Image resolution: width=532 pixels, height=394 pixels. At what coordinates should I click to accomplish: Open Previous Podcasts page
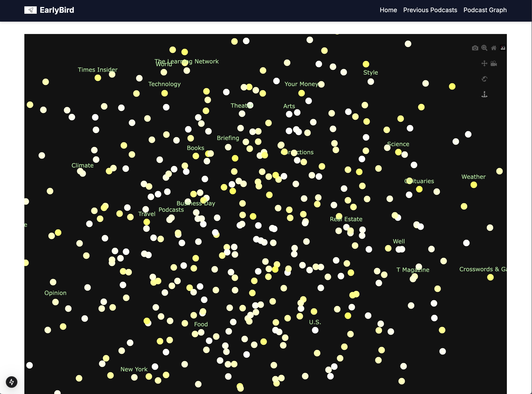pos(430,10)
